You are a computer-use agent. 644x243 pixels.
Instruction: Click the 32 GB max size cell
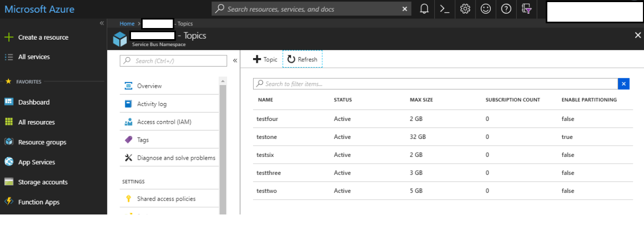[417, 137]
